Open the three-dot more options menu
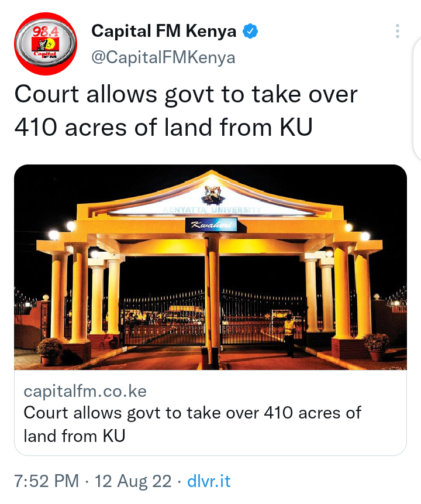This screenshot has width=421, height=504. pyautogui.click(x=398, y=31)
